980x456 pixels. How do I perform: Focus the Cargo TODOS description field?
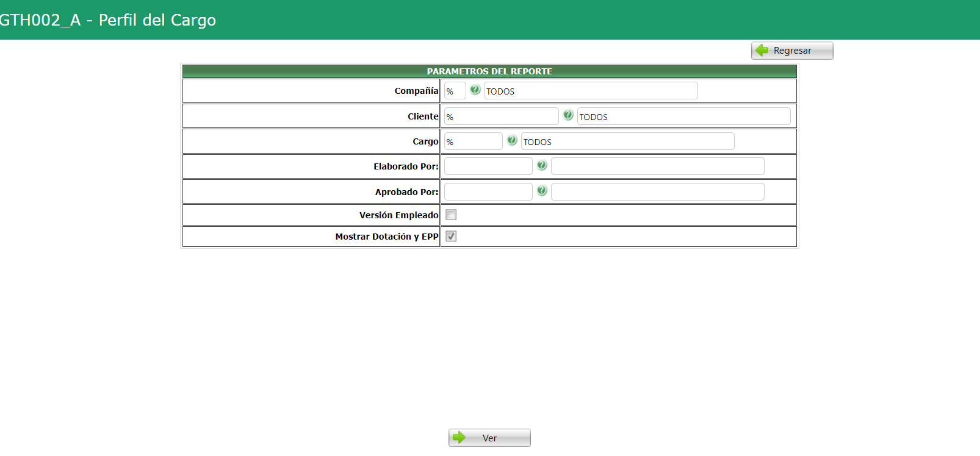click(x=628, y=141)
